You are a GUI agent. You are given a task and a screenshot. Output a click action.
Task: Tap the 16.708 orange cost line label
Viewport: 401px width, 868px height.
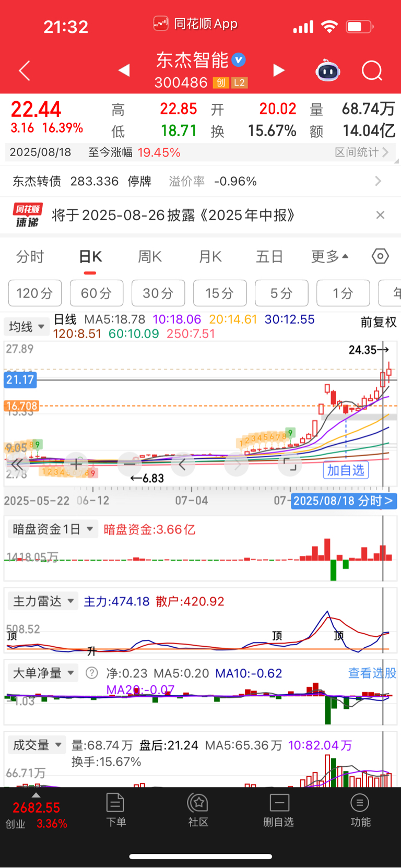click(x=21, y=406)
